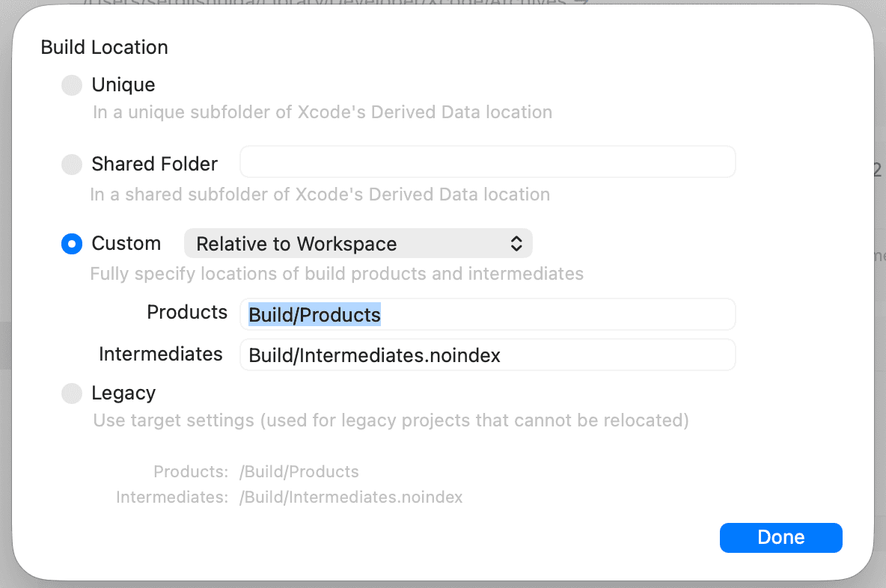This screenshot has height=588, width=886.
Task: Click the "Legacy" option label
Action: [x=123, y=393]
